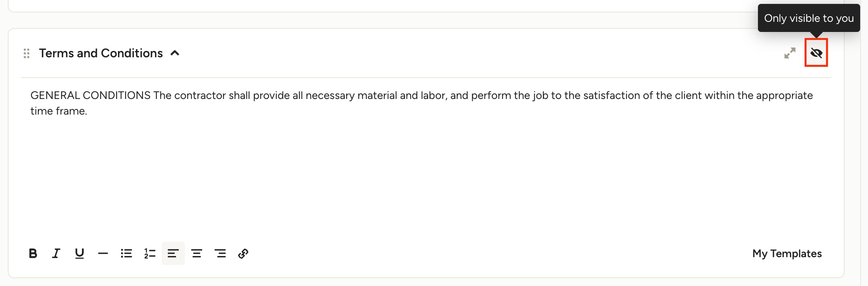Screen dimensions: 868x286
Task: Start a numbered list
Action: tap(150, 254)
